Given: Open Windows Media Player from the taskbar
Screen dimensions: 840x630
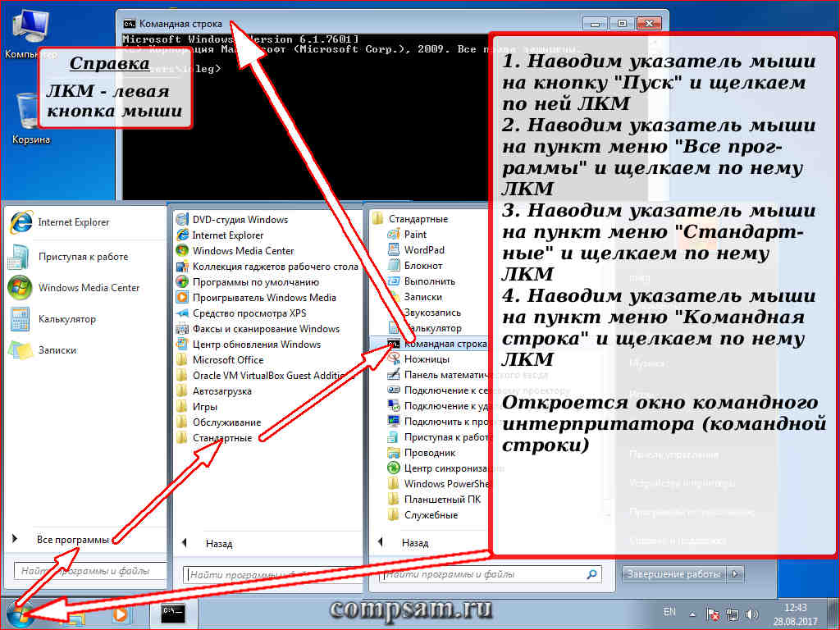Looking at the screenshot, I should click(120, 614).
